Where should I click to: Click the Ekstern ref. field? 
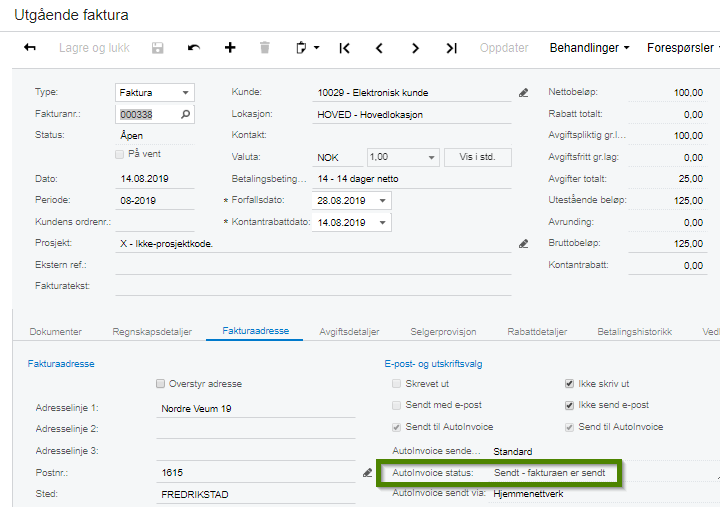pyautogui.click(x=313, y=265)
